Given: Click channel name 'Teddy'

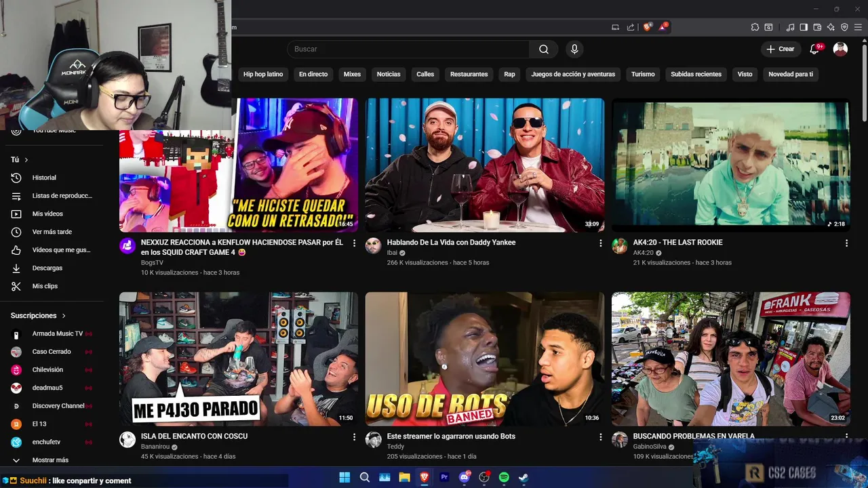Looking at the screenshot, I should pos(395,447).
